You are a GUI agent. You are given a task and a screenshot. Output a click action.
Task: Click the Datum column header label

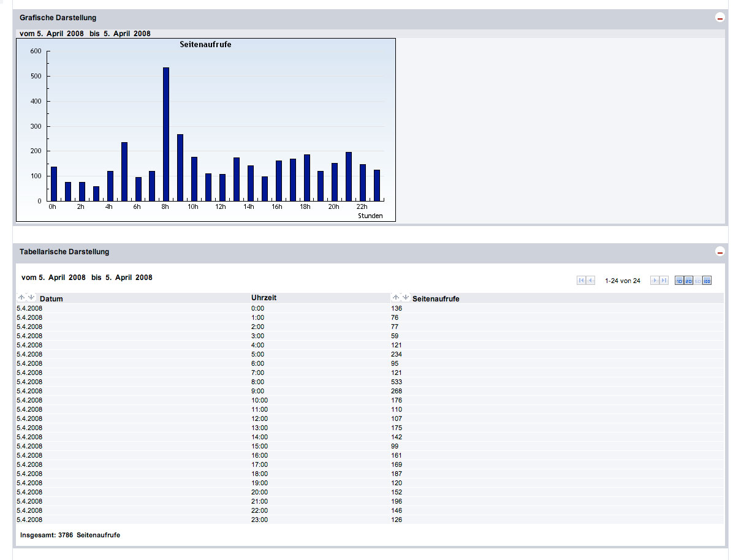point(51,299)
